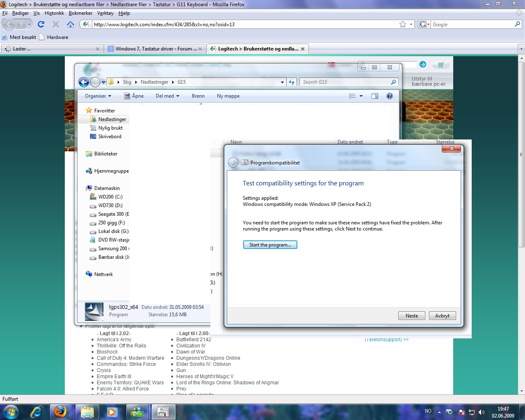This screenshot has width=525, height=420.
Task: Select DVD RW-stasjon drive
Action: tap(110, 240)
